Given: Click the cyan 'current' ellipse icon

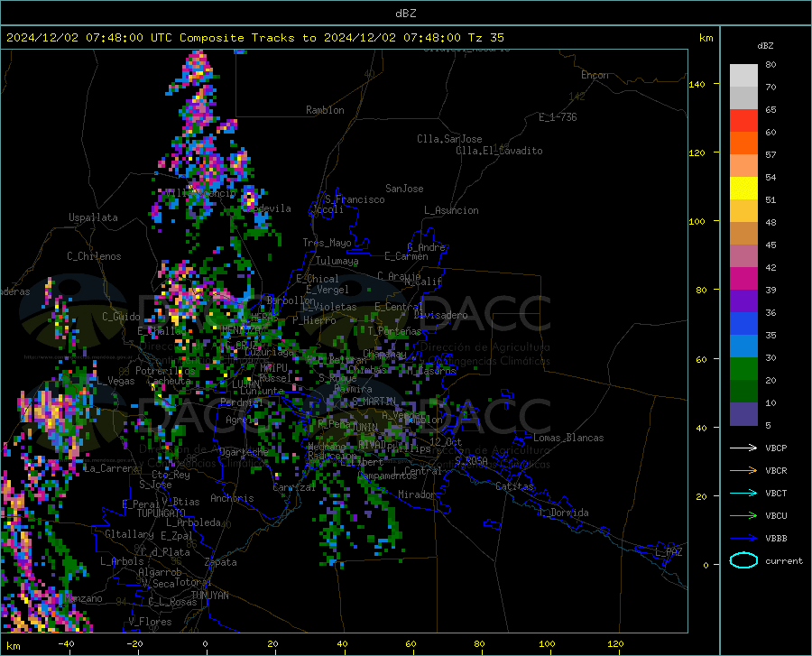Looking at the screenshot, I should click(743, 560).
